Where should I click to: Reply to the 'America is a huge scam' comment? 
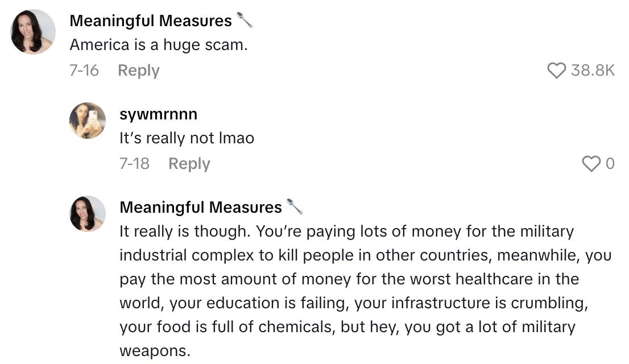138,69
